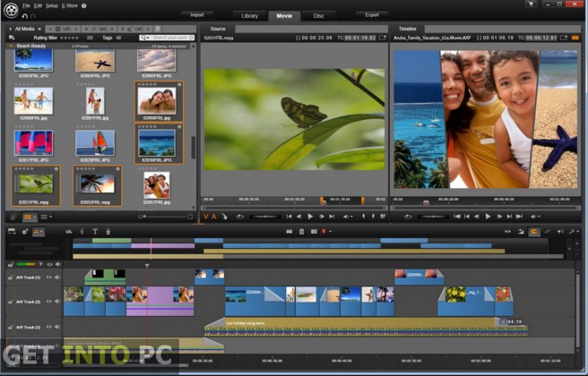The height and width of the screenshot is (376, 588).
Task: Open the Tags filter
Action: [x=111, y=38]
